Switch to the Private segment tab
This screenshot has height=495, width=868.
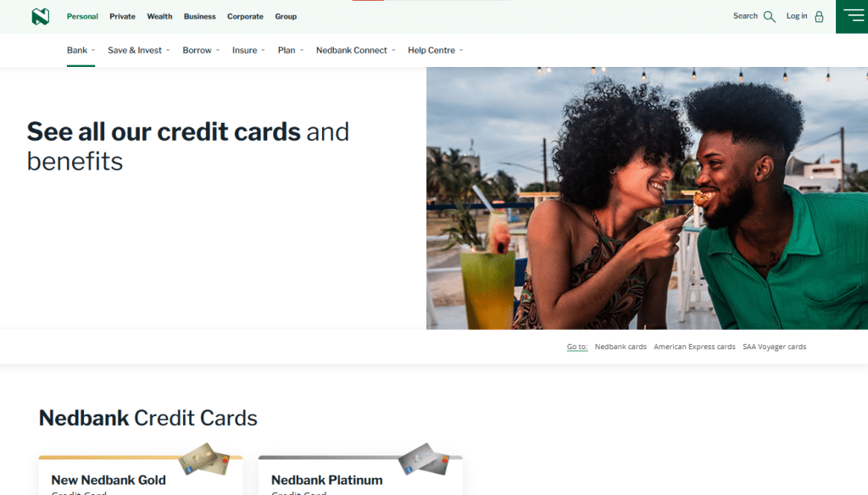(122, 17)
